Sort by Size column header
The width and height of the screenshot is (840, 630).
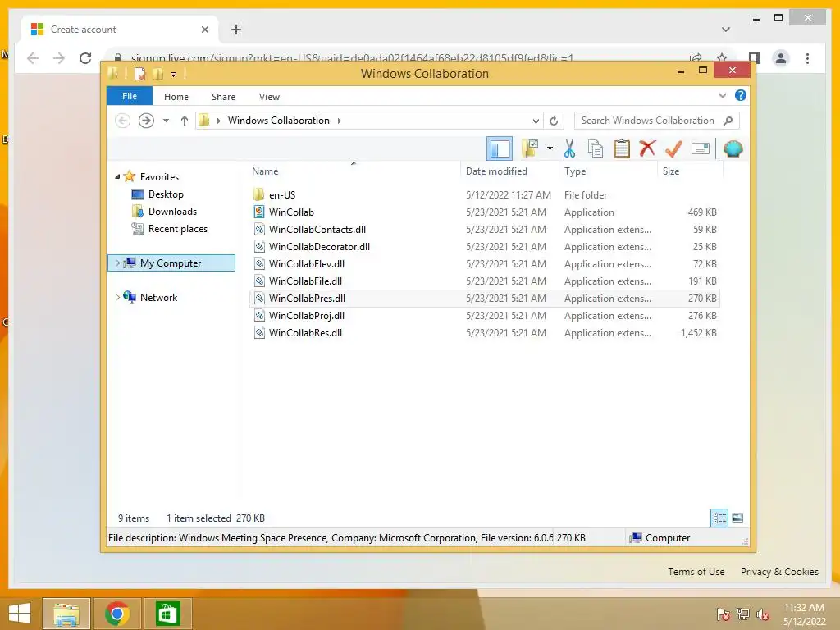690,171
